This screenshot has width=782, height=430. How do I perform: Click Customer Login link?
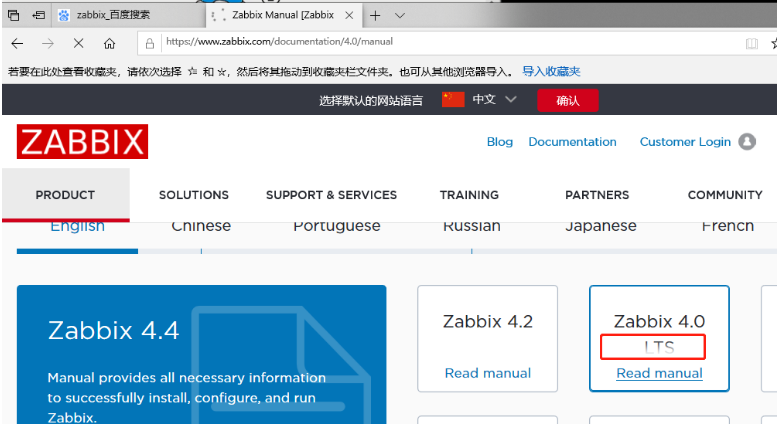pos(685,142)
